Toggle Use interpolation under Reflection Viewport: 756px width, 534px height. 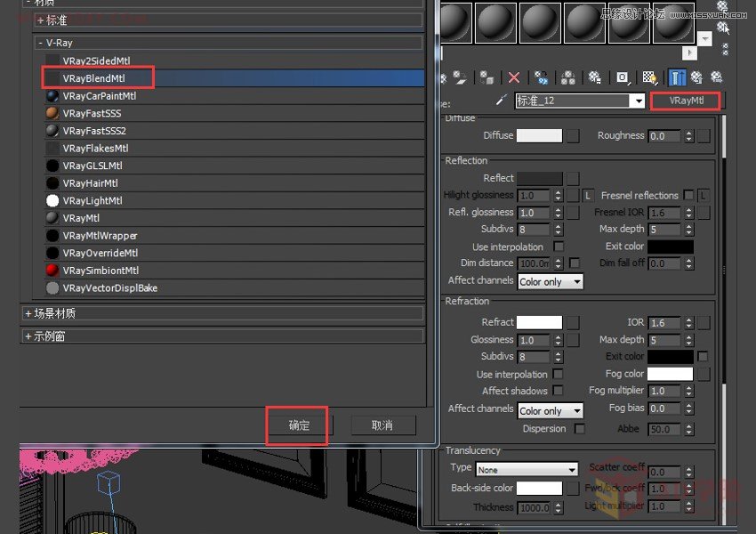(x=559, y=247)
